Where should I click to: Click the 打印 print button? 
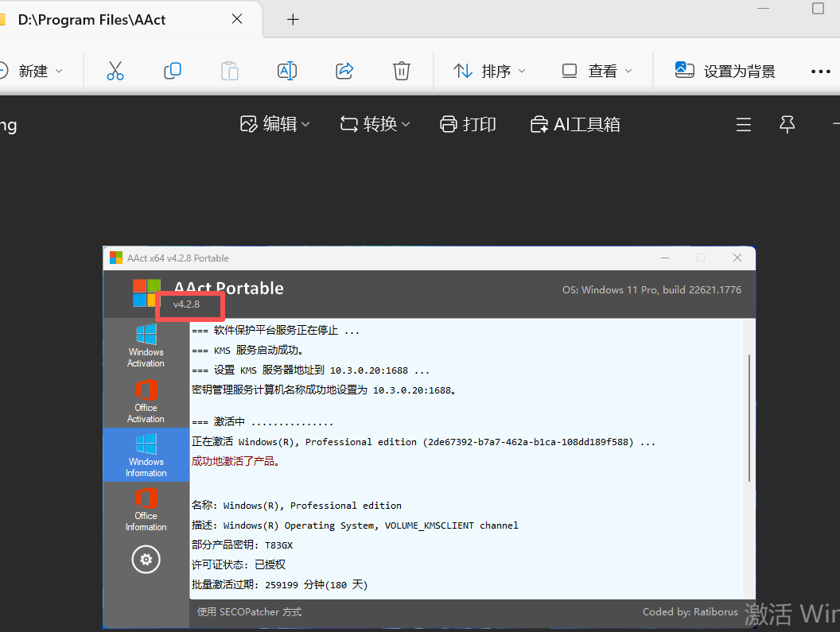469,124
